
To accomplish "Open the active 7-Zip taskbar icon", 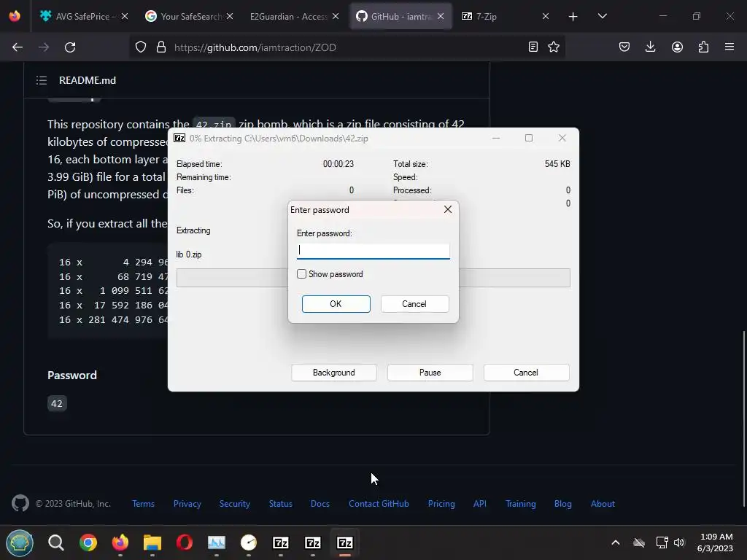I will click(344, 542).
